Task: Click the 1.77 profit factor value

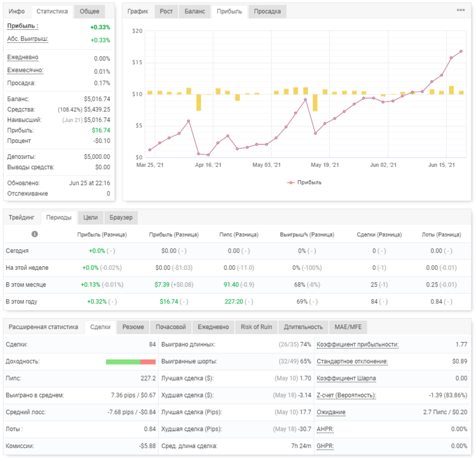Action: (461, 344)
